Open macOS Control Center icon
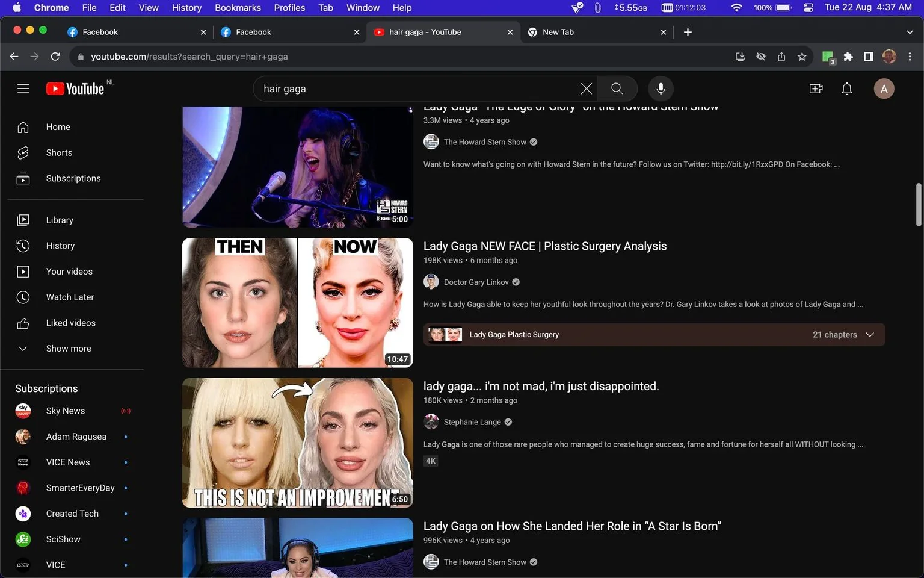 tap(808, 8)
